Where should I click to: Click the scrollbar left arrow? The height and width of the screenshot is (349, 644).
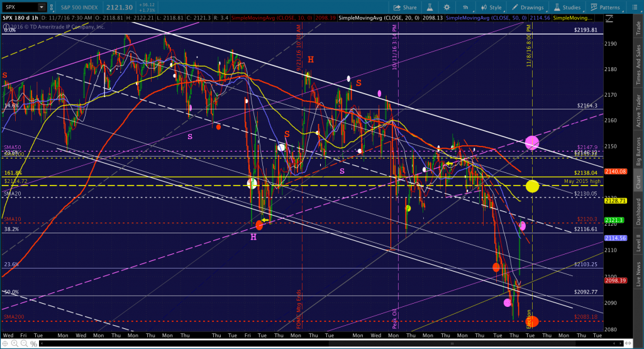pyautogui.click(x=42, y=343)
